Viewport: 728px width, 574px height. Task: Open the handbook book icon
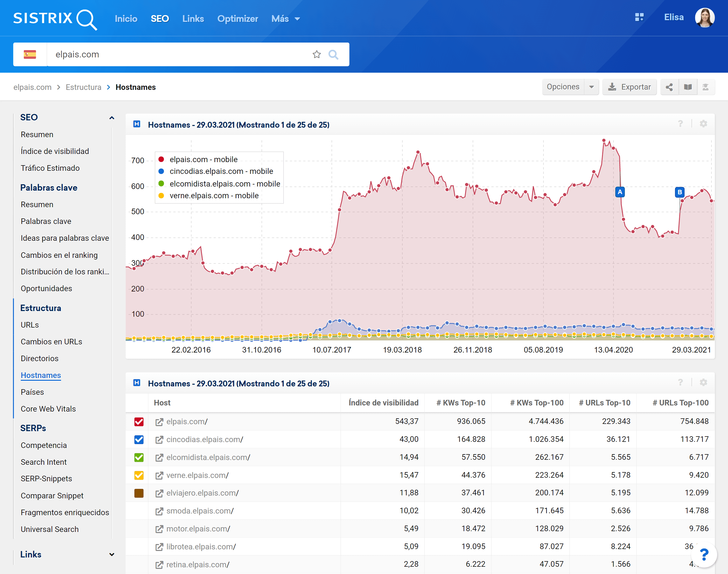[x=688, y=87]
